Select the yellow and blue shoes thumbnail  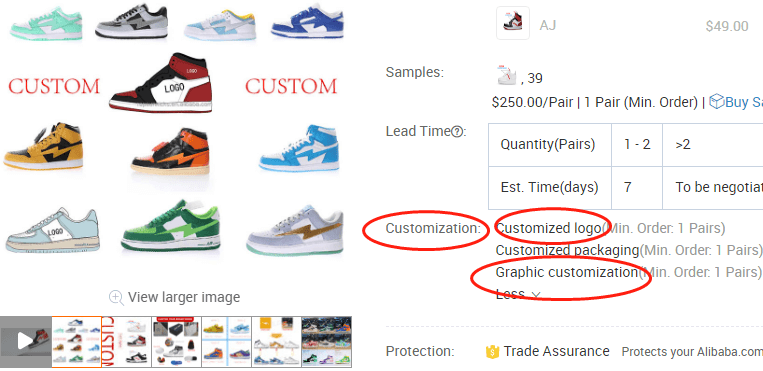click(227, 341)
